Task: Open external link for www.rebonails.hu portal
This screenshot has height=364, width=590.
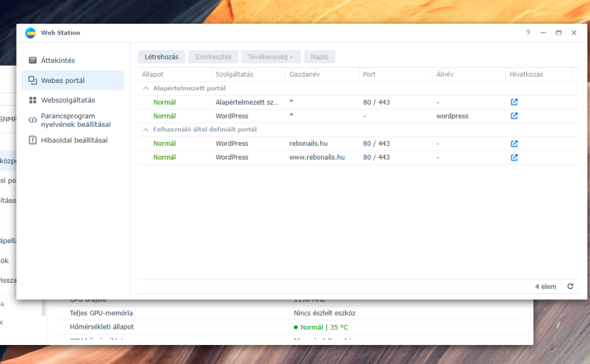Action: (514, 157)
